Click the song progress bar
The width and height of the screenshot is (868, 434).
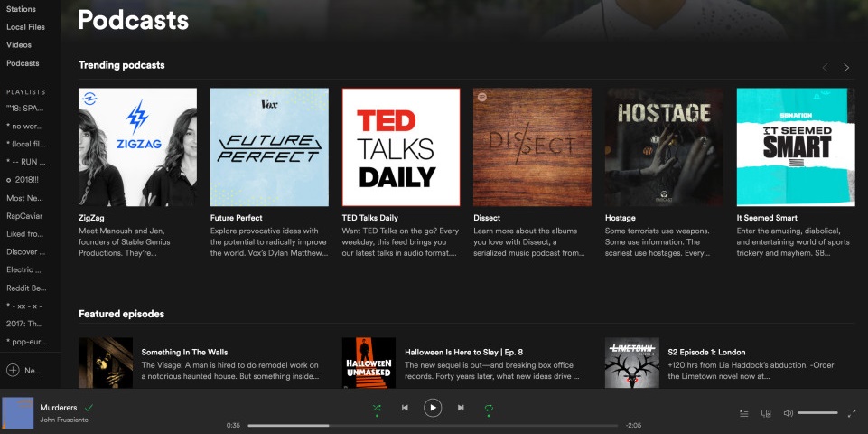[x=433, y=426]
